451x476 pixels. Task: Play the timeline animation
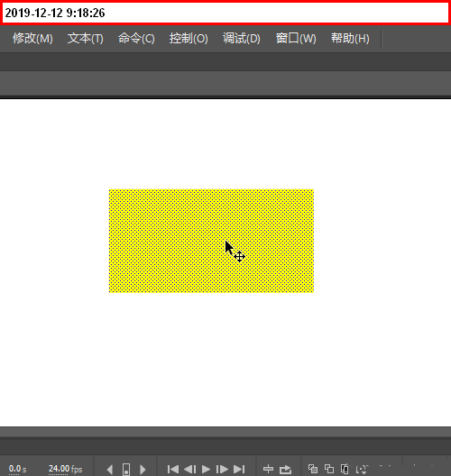point(206,470)
